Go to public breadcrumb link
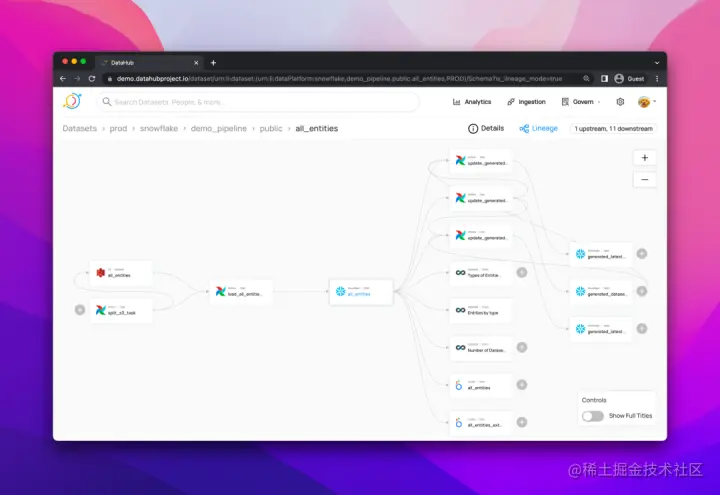Viewport: 720px width, 495px height. (x=271, y=129)
